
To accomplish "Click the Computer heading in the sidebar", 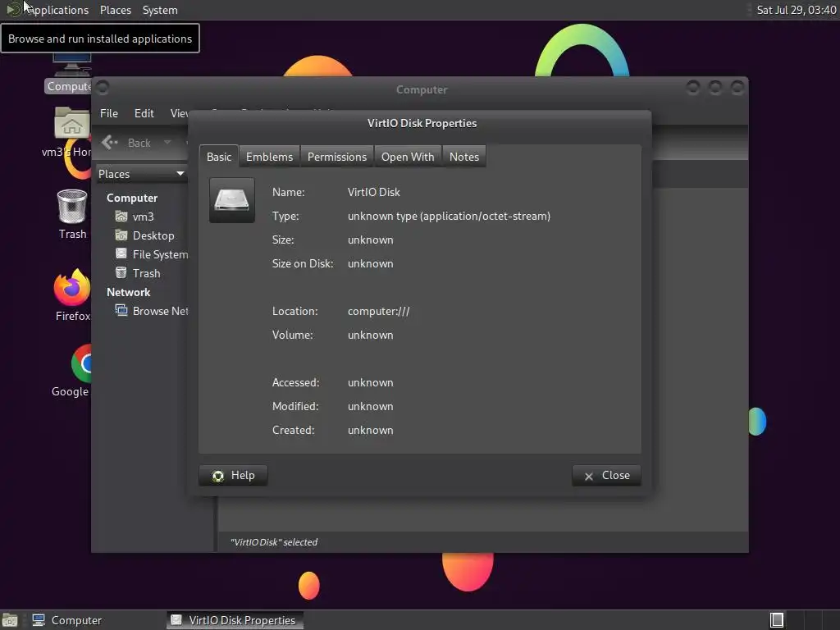I will 132,198.
